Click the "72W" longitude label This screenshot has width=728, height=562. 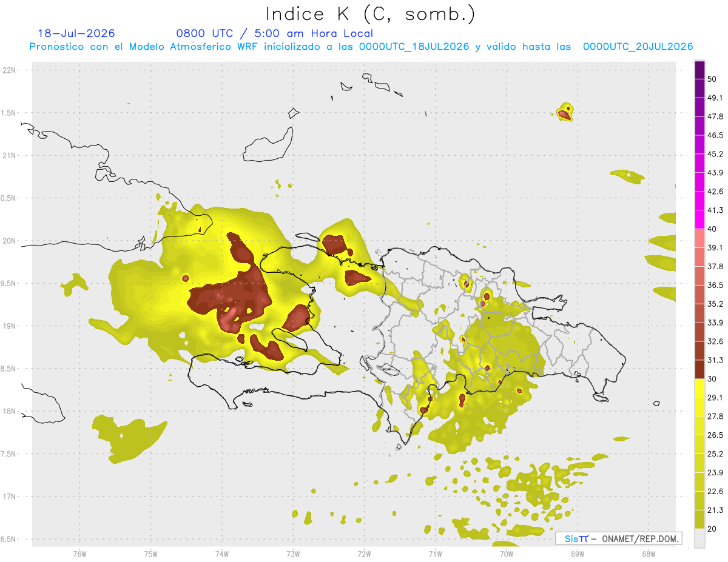[364, 554]
